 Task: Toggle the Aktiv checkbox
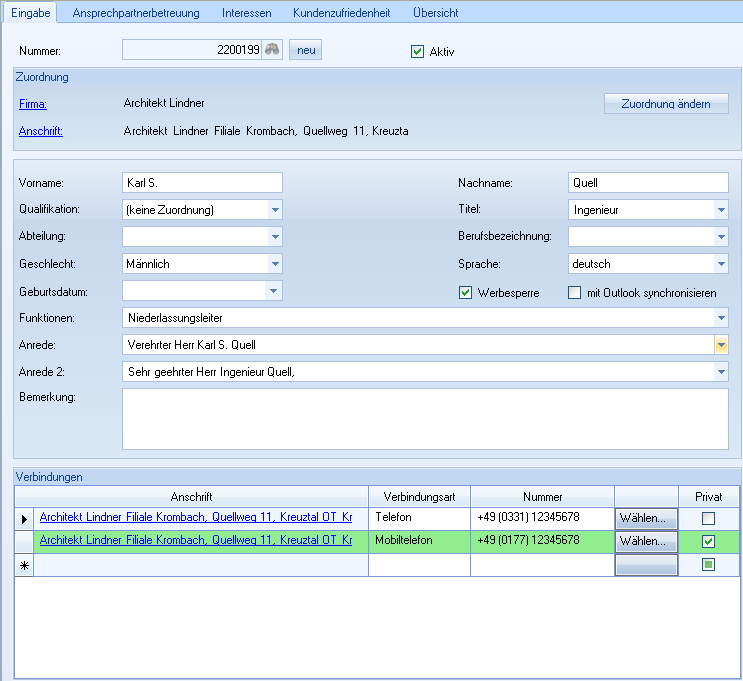[x=418, y=52]
